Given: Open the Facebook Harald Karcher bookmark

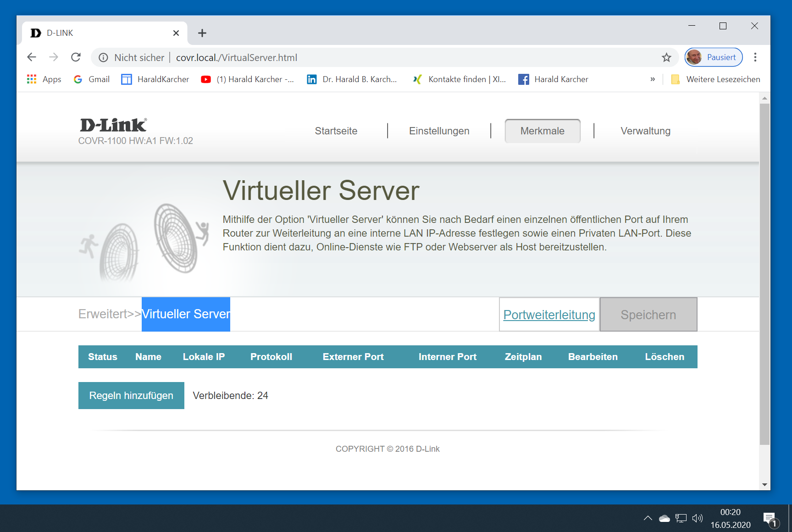Looking at the screenshot, I should [553, 79].
